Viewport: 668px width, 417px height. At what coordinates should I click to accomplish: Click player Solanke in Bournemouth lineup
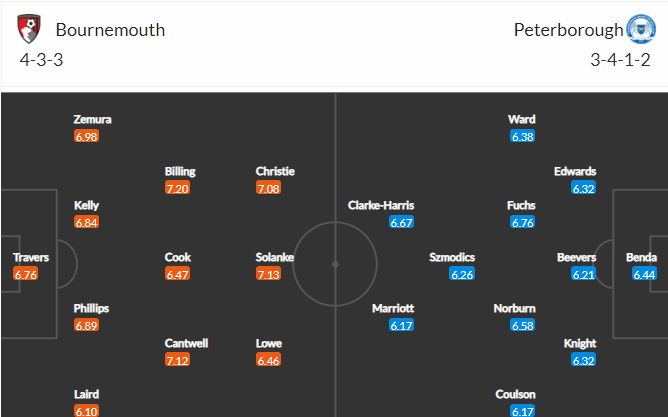pos(275,257)
